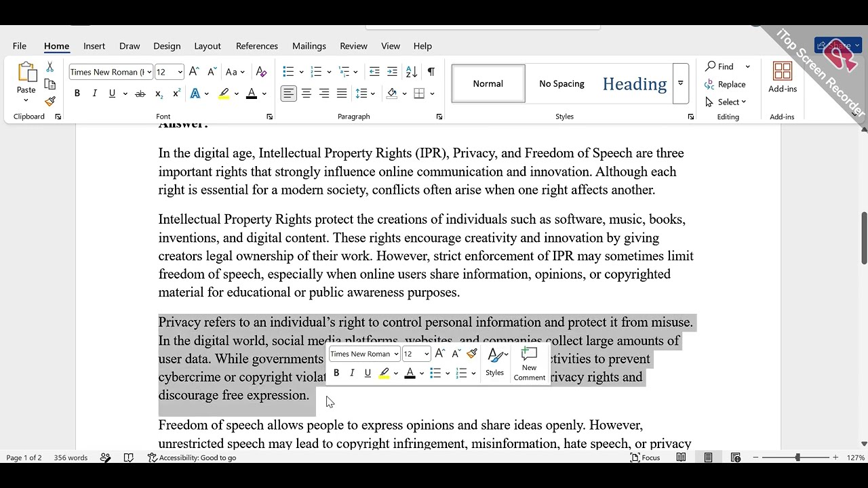Apply subscript formatting
The image size is (868, 488).
tap(158, 94)
